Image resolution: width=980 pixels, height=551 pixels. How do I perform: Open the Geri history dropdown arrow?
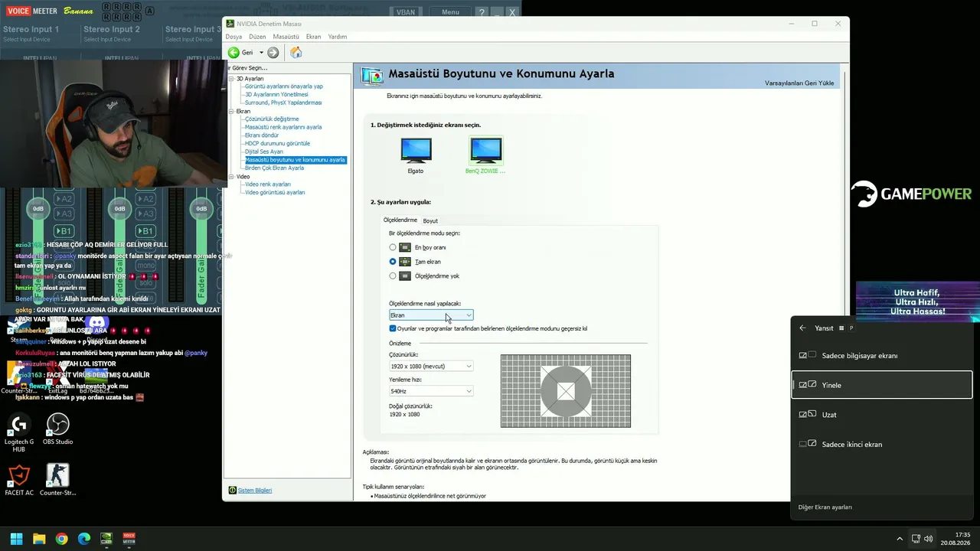tap(261, 53)
